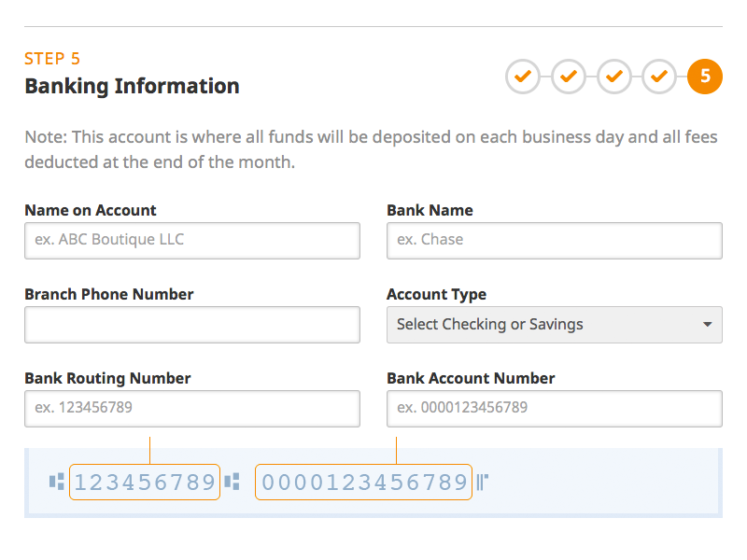Screen dimensions: 747x560
Task: Click the Select Checking or Savings arrow
Action: click(x=707, y=325)
